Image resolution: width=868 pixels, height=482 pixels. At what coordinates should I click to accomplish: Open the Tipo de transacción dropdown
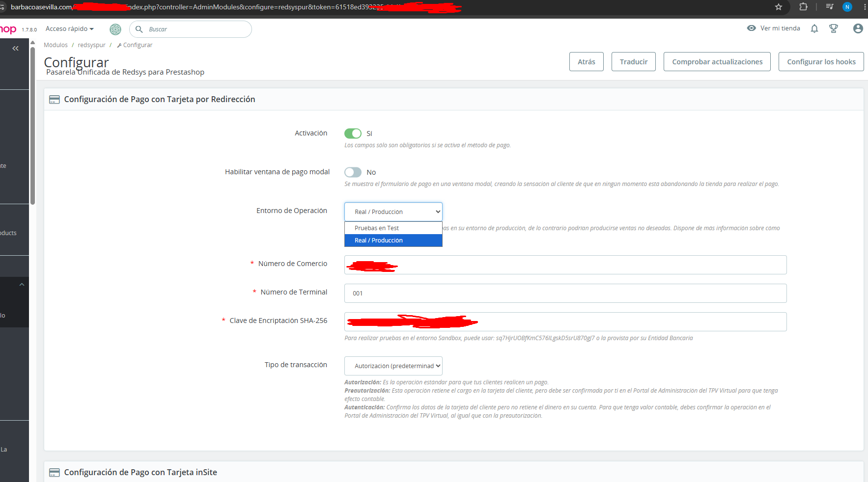[393, 366]
